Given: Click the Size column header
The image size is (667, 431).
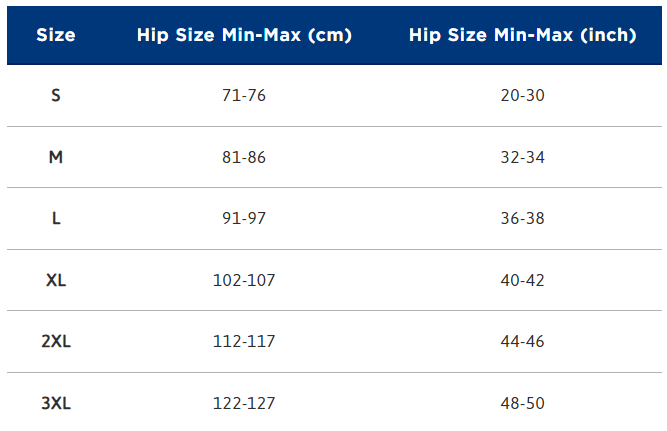Looking at the screenshot, I should coord(56,35).
